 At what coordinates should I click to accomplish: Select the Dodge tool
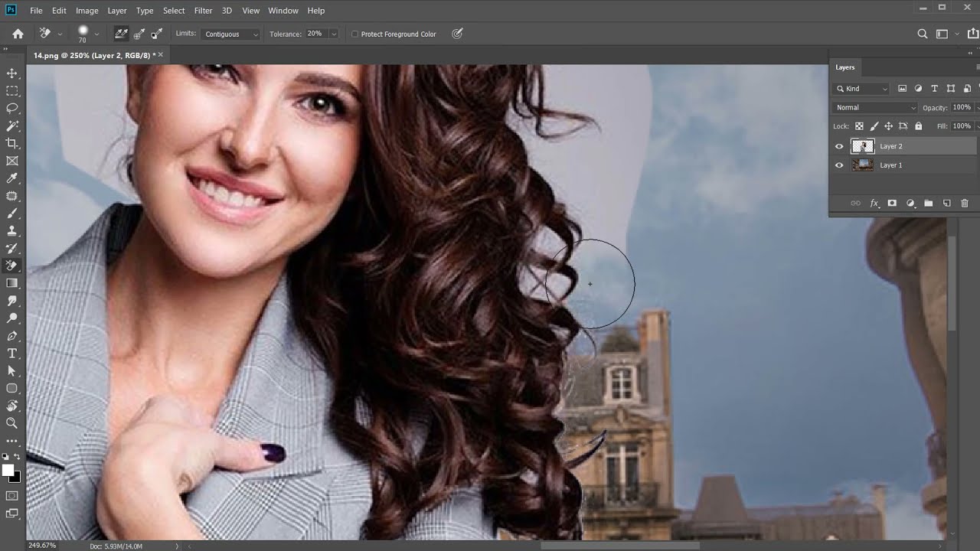pos(12,318)
